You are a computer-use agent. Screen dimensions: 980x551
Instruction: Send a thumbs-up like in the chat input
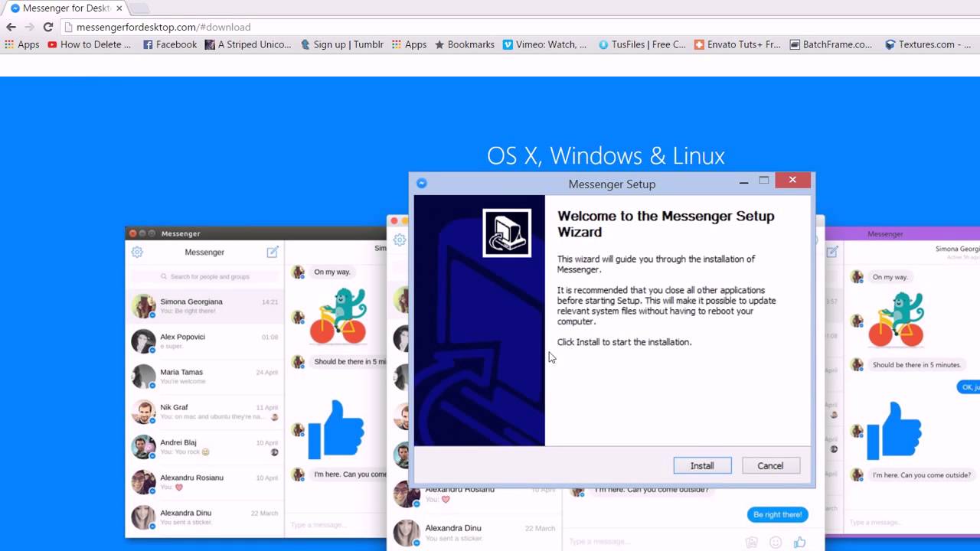(x=800, y=541)
